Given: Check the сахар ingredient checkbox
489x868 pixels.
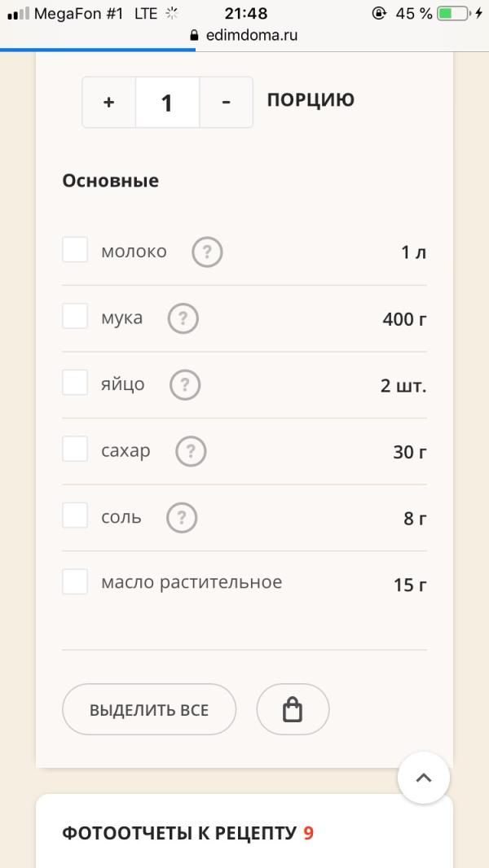Looking at the screenshot, I should pos(75,449).
